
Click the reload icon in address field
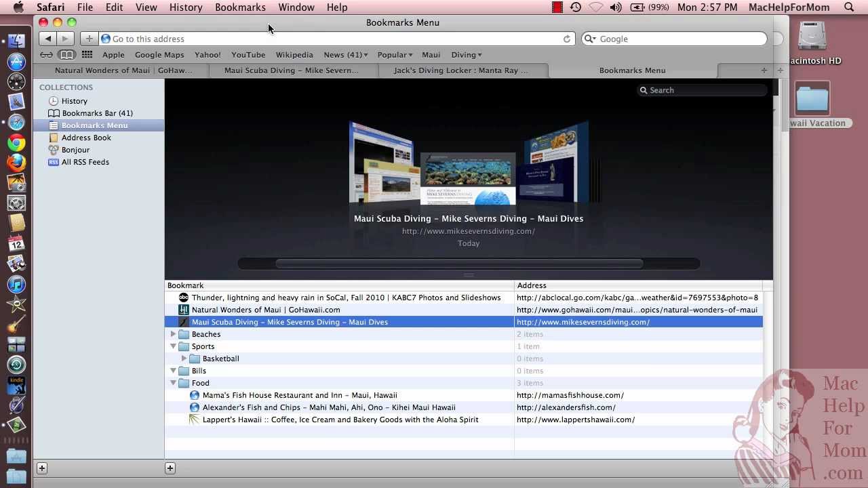click(567, 39)
